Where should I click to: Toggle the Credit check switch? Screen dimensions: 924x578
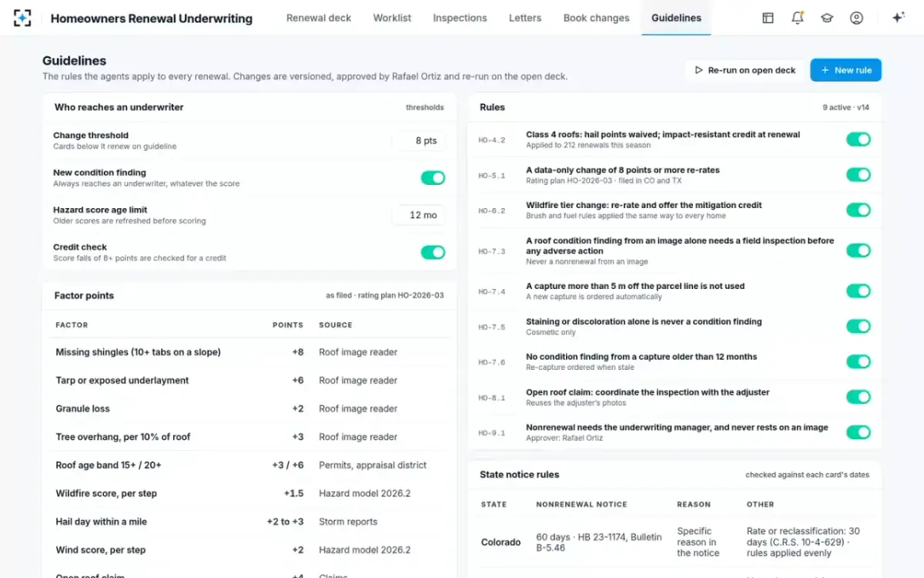click(433, 252)
